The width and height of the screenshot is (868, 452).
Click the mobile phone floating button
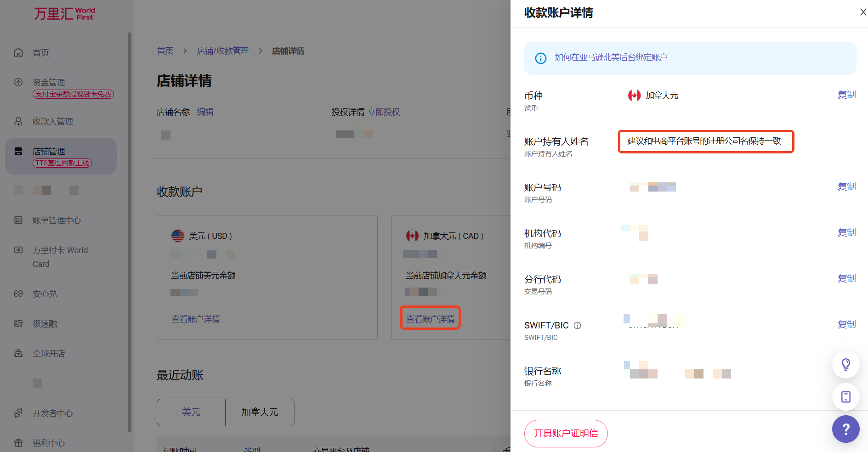click(x=846, y=397)
